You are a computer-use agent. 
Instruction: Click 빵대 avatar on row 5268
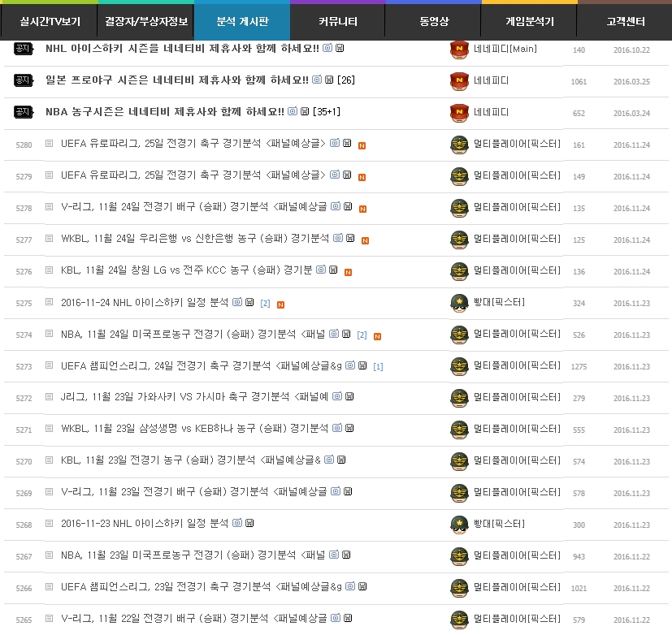(x=459, y=525)
